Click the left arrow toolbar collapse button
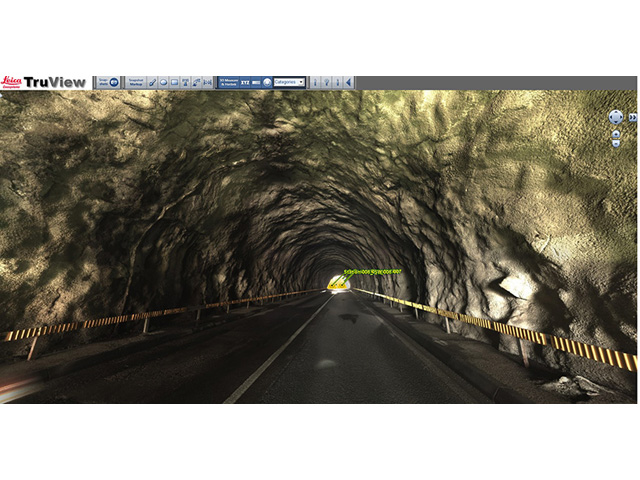 click(348, 82)
